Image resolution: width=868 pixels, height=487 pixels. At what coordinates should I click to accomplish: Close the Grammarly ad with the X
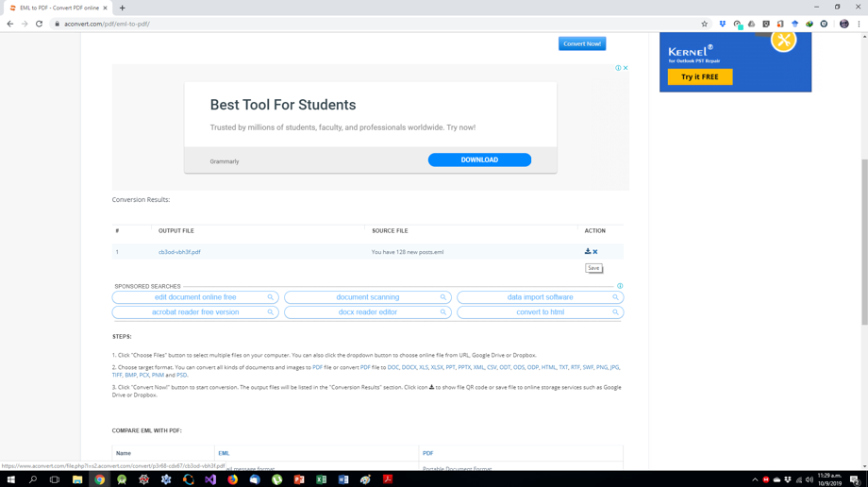(x=626, y=68)
